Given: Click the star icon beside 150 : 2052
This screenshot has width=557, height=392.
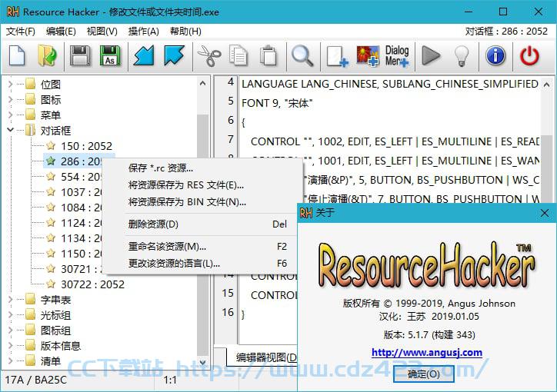Looking at the screenshot, I should (51, 146).
